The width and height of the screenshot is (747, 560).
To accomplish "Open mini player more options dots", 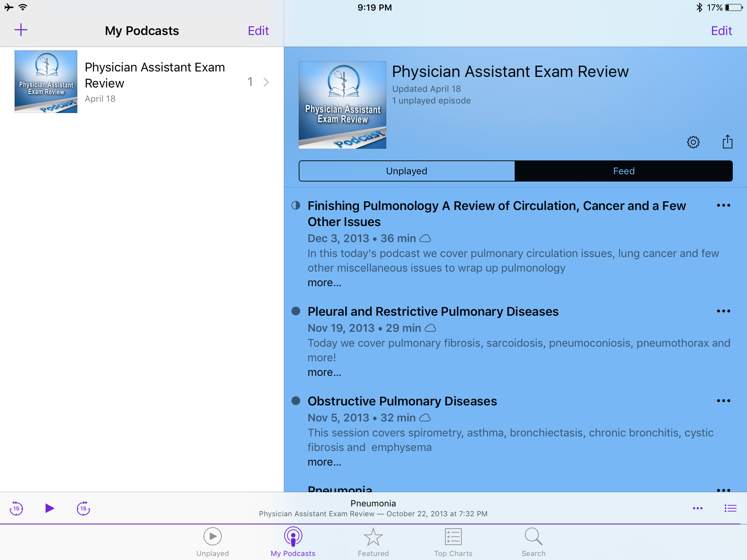I will tap(697, 508).
